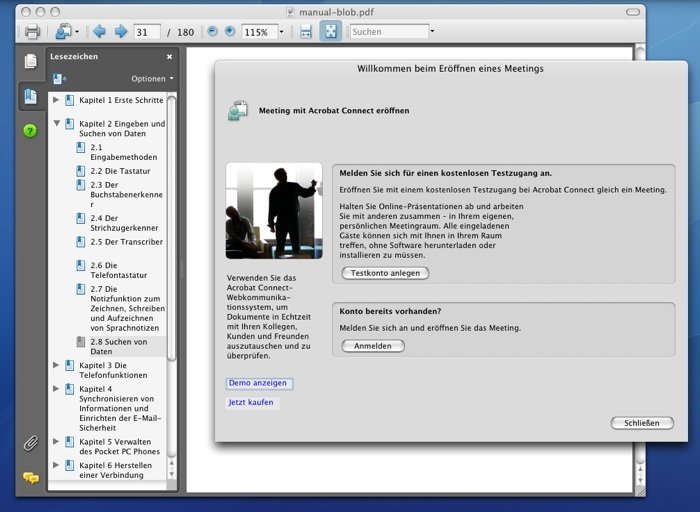Click bookmark icon beside Kapitel 4
The image size is (700, 512).
tap(69, 389)
